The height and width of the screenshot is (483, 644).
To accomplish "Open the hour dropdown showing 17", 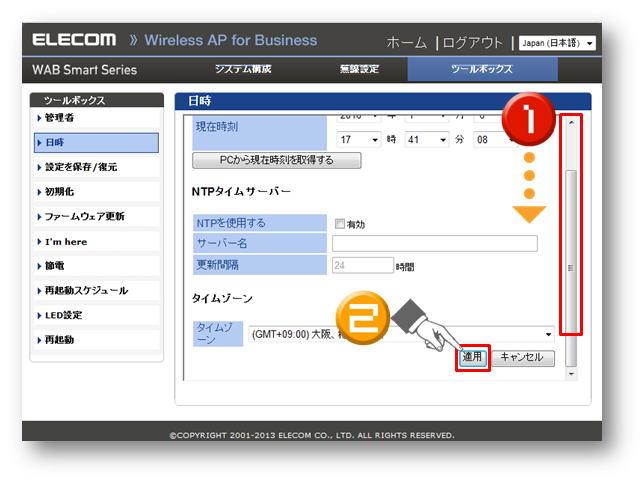I will click(359, 140).
